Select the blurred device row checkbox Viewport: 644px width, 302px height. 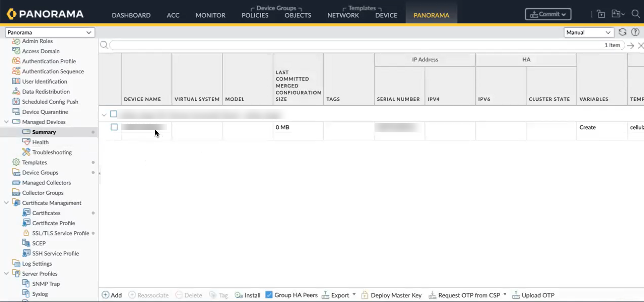114,127
